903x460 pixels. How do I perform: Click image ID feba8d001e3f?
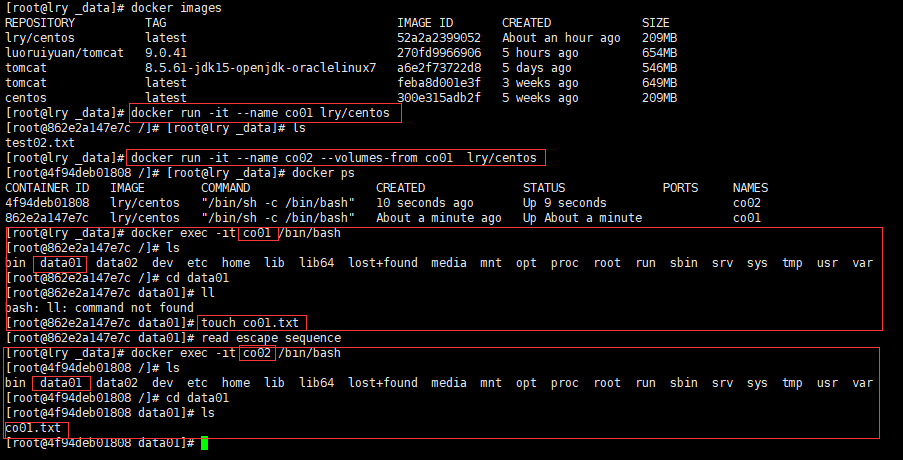(x=439, y=83)
